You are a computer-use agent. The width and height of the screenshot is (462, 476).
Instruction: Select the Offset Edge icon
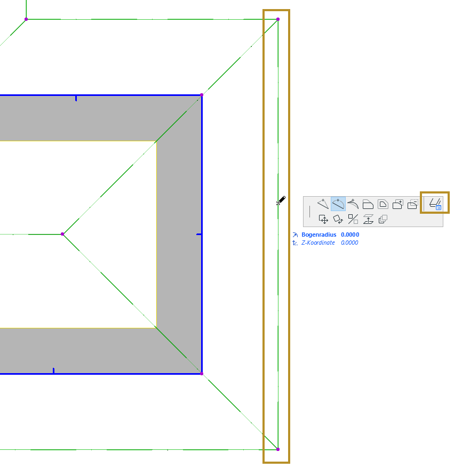[368, 204]
